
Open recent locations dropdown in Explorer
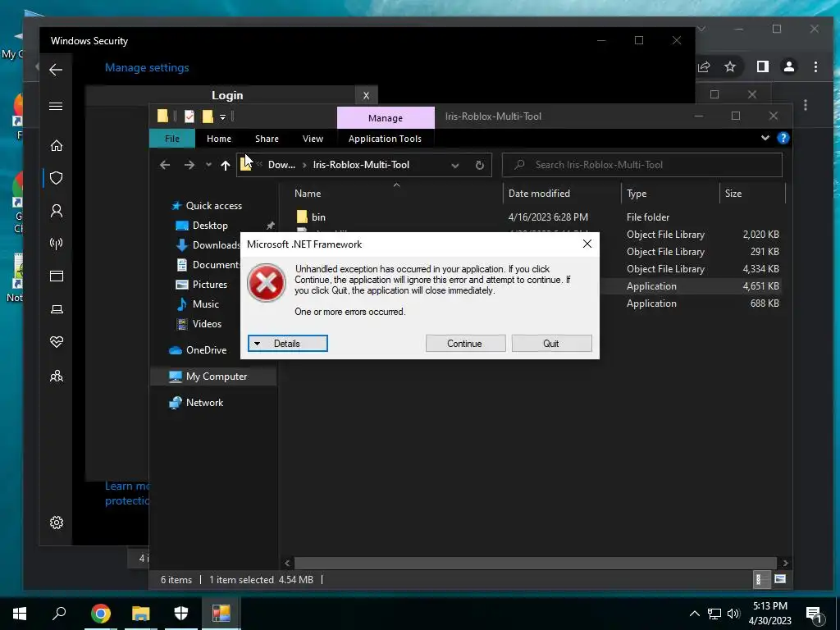tap(208, 165)
